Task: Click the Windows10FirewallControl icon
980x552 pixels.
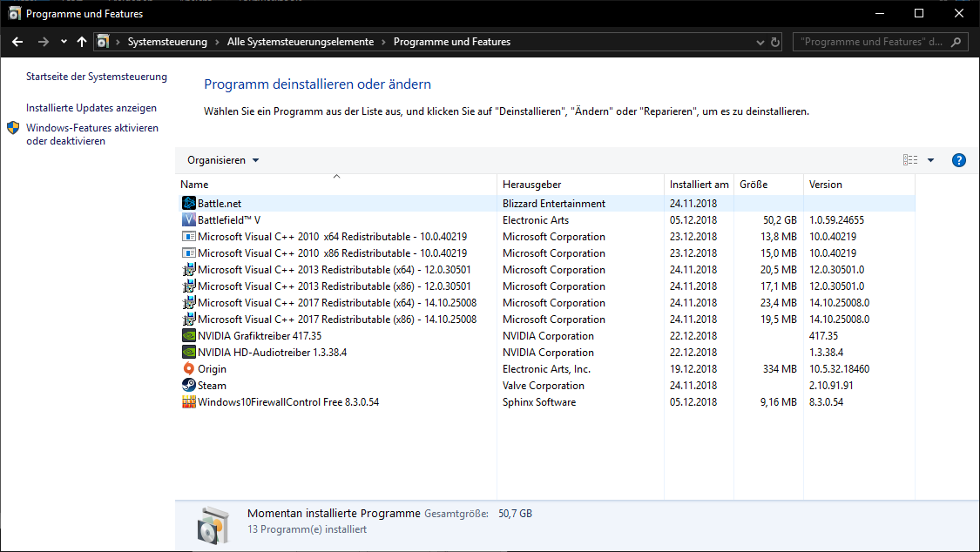Action: [x=189, y=402]
